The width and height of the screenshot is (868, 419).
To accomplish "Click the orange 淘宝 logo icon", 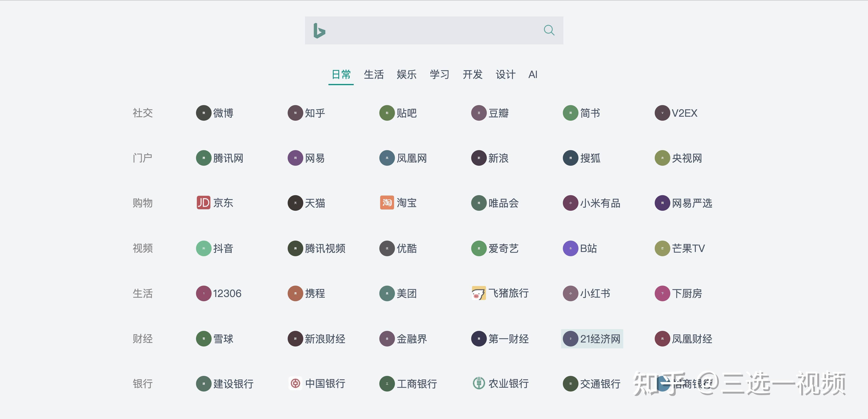I will click(x=387, y=202).
